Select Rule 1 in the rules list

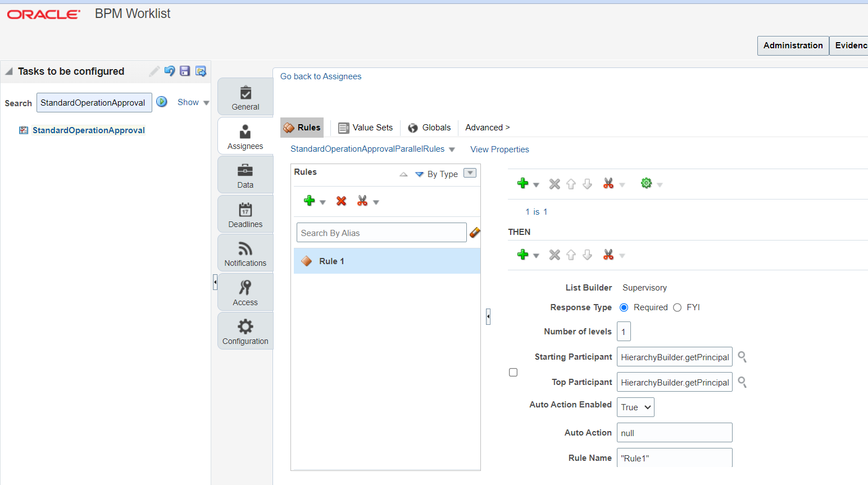[387, 261]
